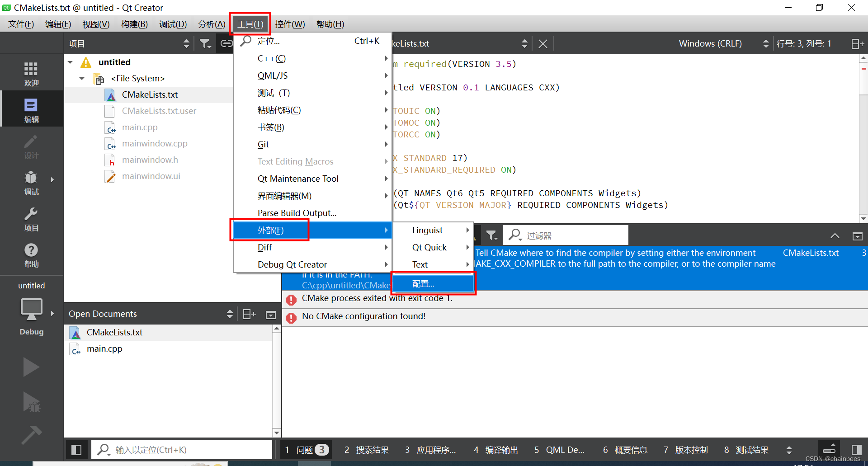Click 定位... Locate menu item
The width and height of the screenshot is (868, 466).
(x=312, y=41)
